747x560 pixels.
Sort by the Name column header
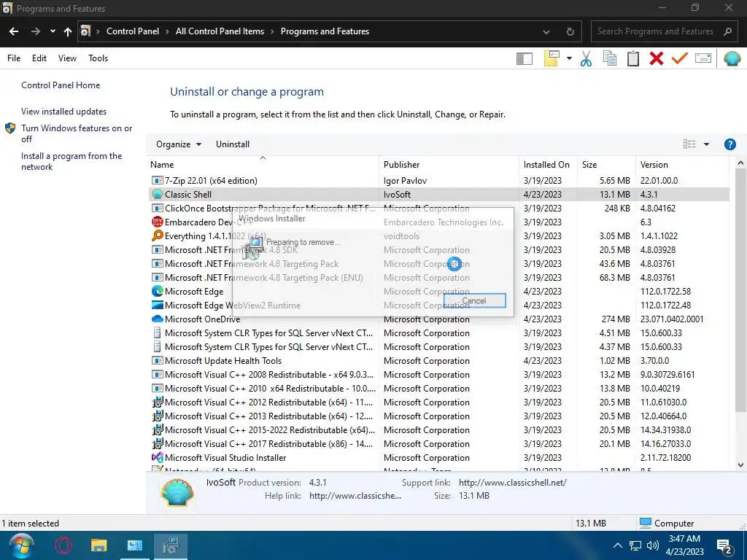pyautogui.click(x=263, y=164)
